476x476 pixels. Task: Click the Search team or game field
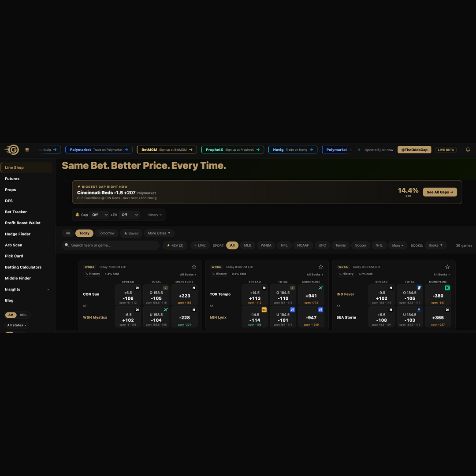point(111,245)
